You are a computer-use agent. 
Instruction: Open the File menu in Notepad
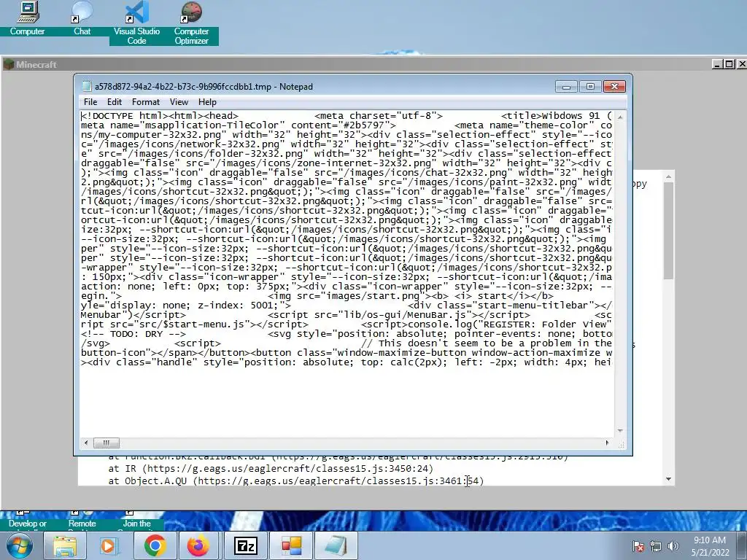coord(90,102)
